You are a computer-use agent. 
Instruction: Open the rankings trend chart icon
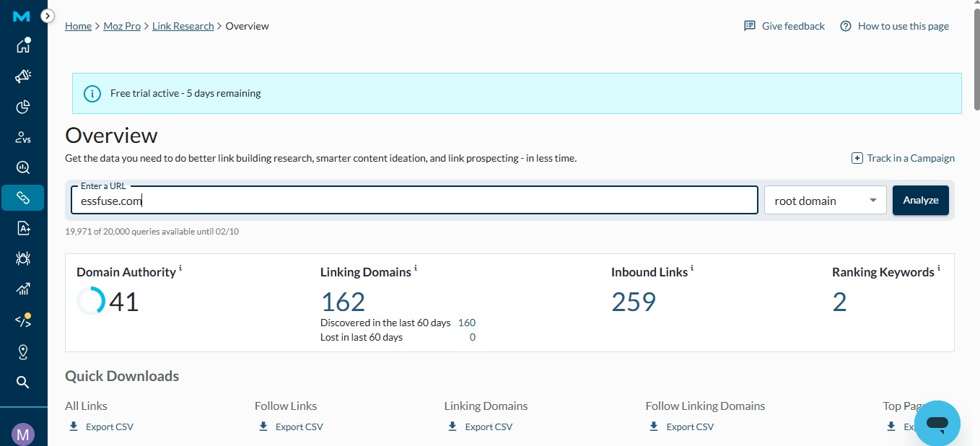click(23, 289)
